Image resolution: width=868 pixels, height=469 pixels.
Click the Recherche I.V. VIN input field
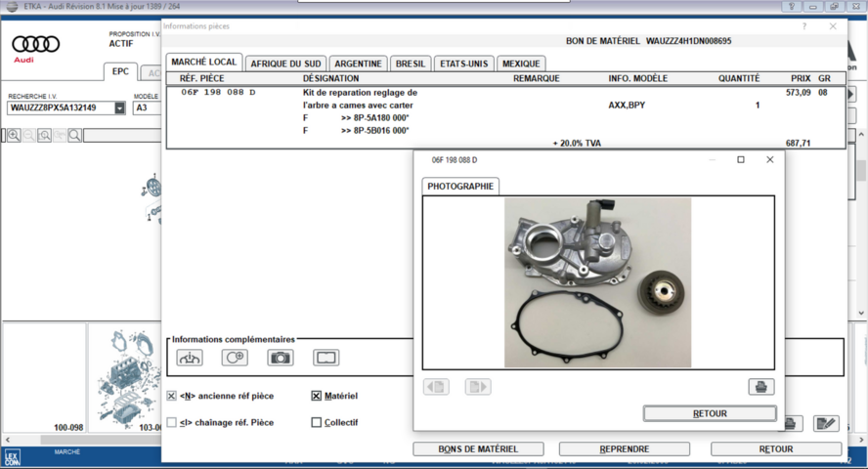[x=61, y=107]
